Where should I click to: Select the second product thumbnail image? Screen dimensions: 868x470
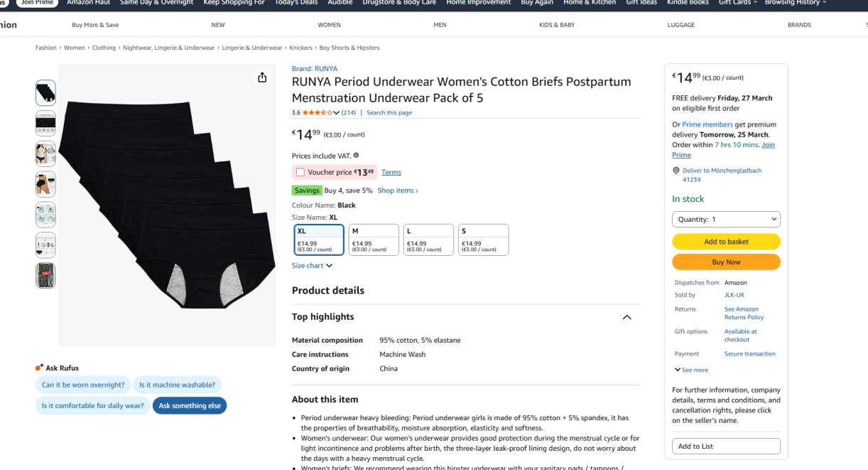pos(45,123)
